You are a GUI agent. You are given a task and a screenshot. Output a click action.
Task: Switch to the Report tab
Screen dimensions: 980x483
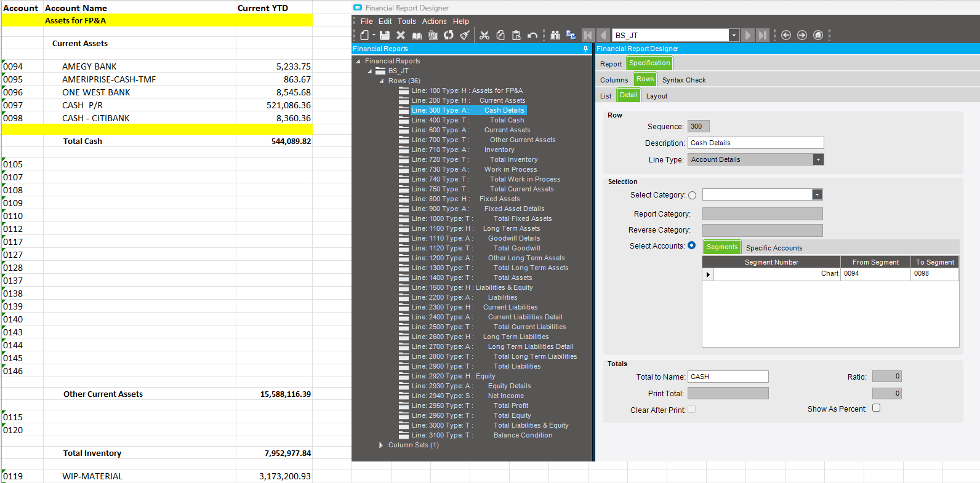(611, 64)
